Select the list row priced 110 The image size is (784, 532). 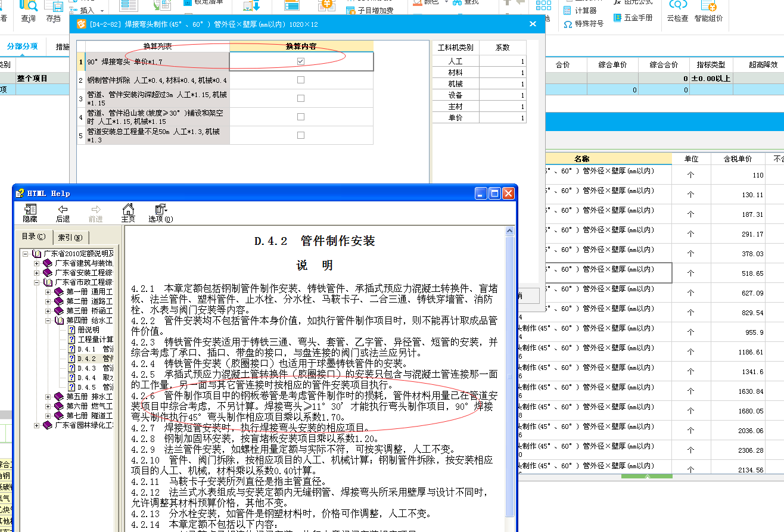664,175
